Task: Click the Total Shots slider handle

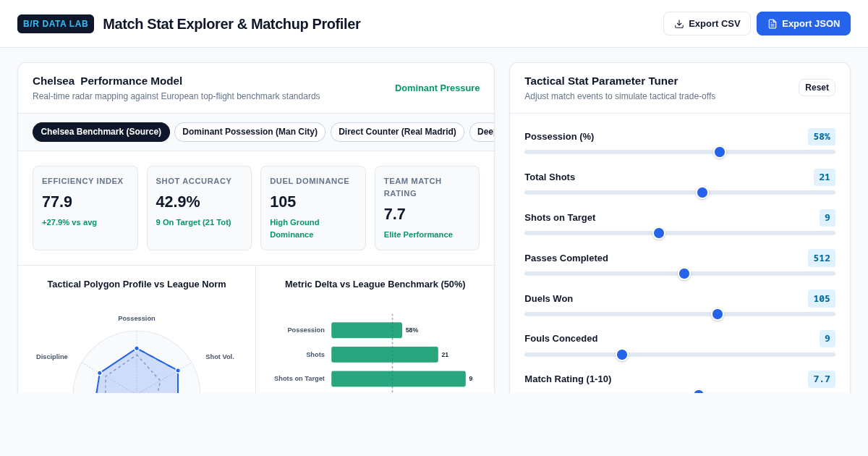Action: tap(702, 193)
